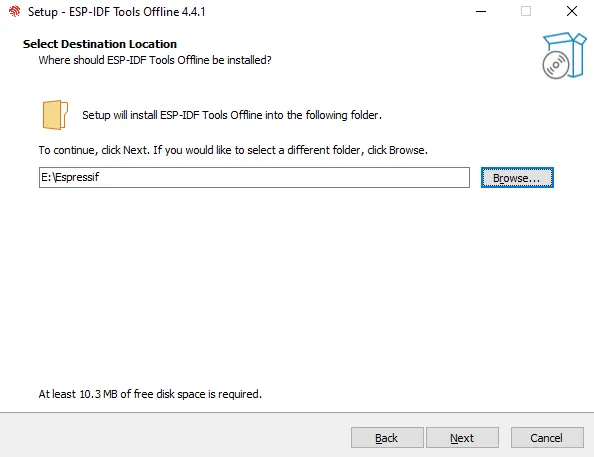Proceed with the Next button

(x=462, y=438)
